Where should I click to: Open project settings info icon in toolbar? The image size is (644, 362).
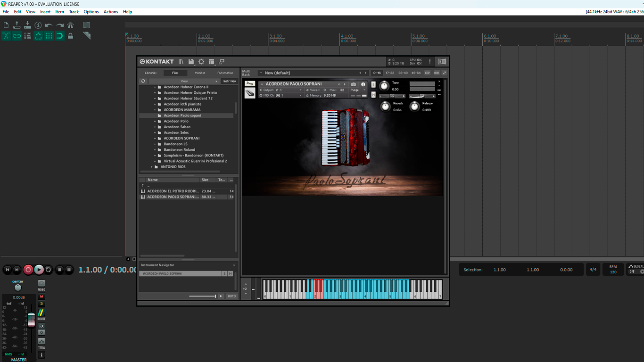(x=38, y=25)
